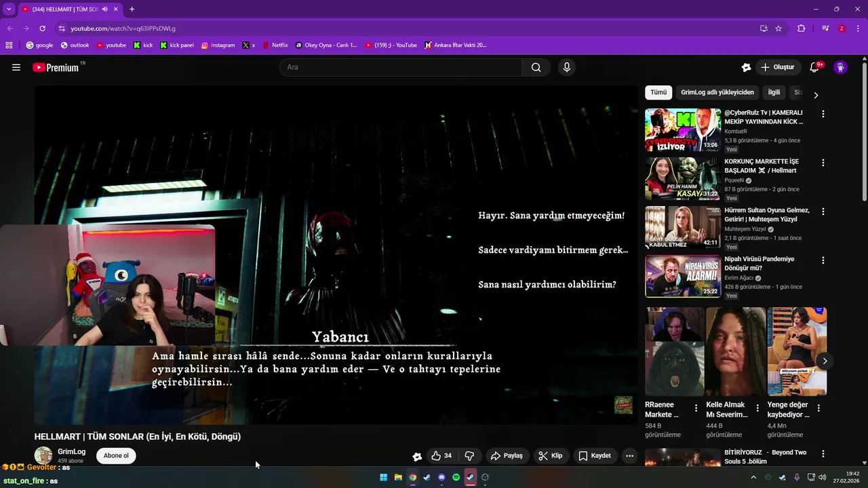The image size is (868, 488).
Task: Open the GrimLog channel name link
Action: 71,451
